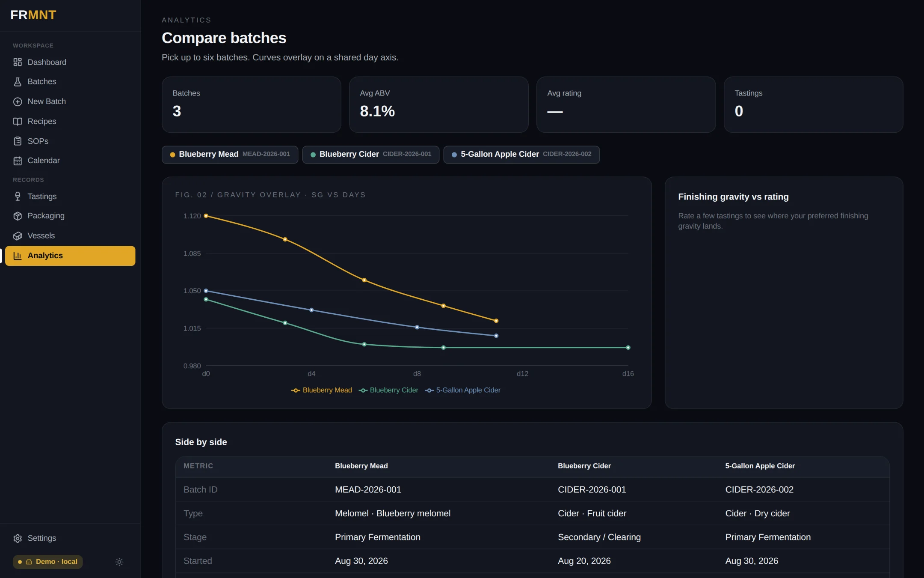This screenshot has height=578, width=924.
Task: Click the Recipes book icon
Action: click(x=17, y=122)
